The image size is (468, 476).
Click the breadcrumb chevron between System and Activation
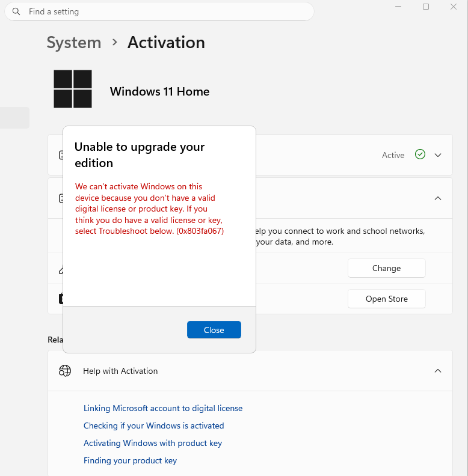[x=114, y=42]
